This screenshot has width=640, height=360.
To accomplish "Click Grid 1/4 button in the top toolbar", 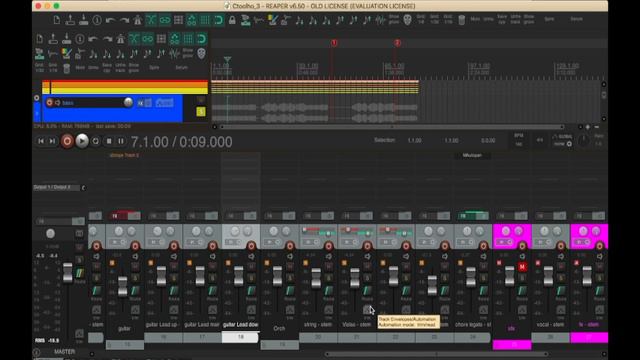I will [x=421, y=19].
